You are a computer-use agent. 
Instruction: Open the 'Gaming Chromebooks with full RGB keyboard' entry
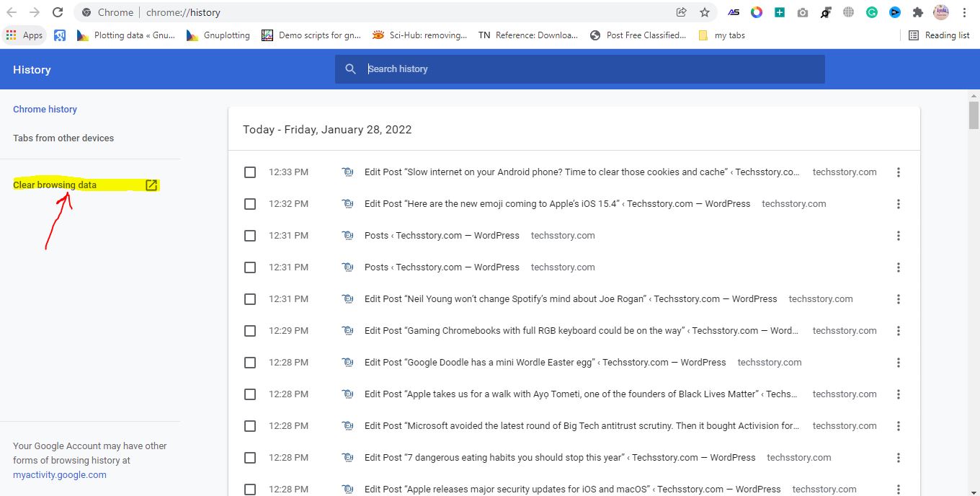pyautogui.click(x=582, y=331)
